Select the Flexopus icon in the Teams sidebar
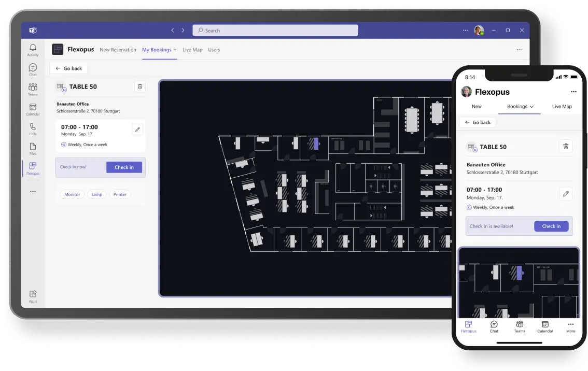 pyautogui.click(x=33, y=167)
